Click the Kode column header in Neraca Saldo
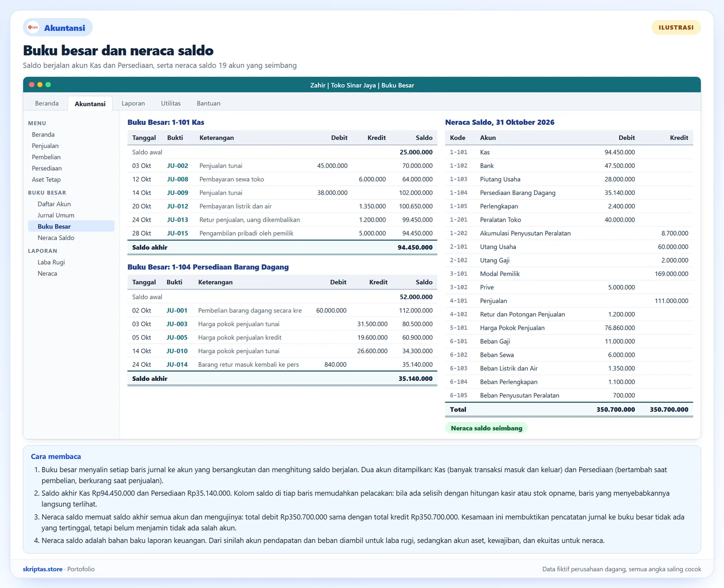 [457, 138]
